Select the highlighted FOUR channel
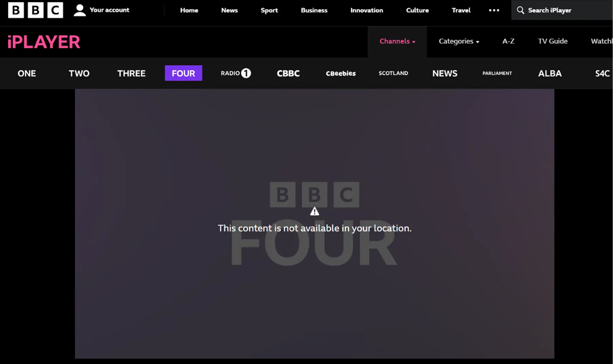The width and height of the screenshot is (613, 364). point(183,73)
